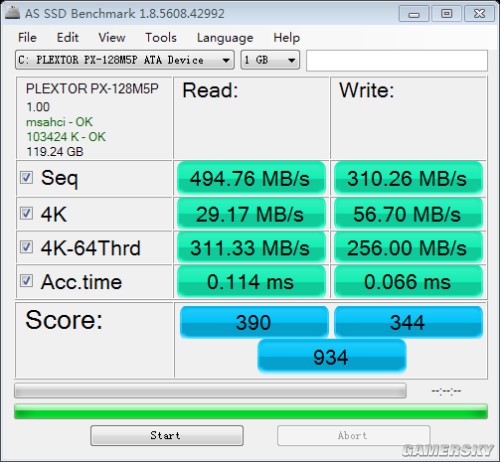Open the File menu
This screenshot has width=500, height=462.
click(27, 37)
